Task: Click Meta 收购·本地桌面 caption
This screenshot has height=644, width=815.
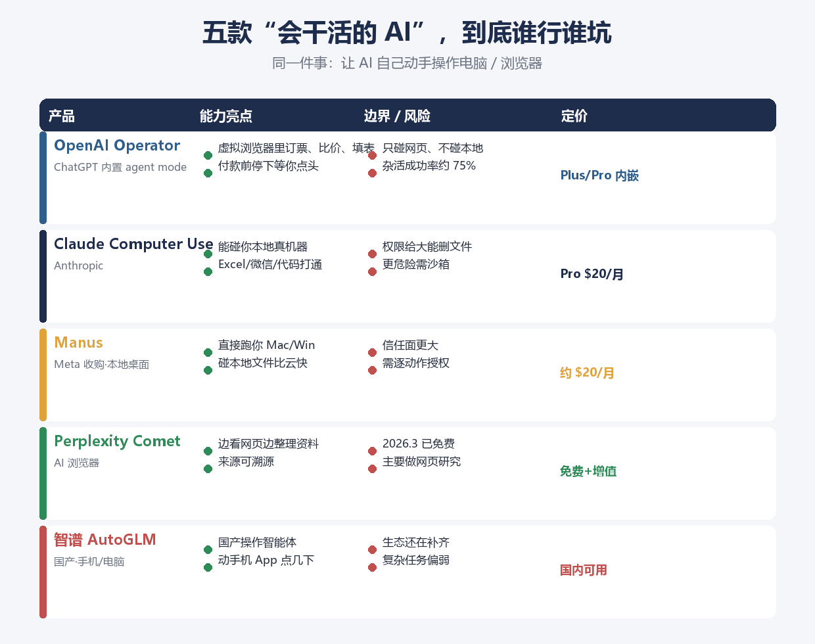Action: pyautogui.click(x=102, y=364)
